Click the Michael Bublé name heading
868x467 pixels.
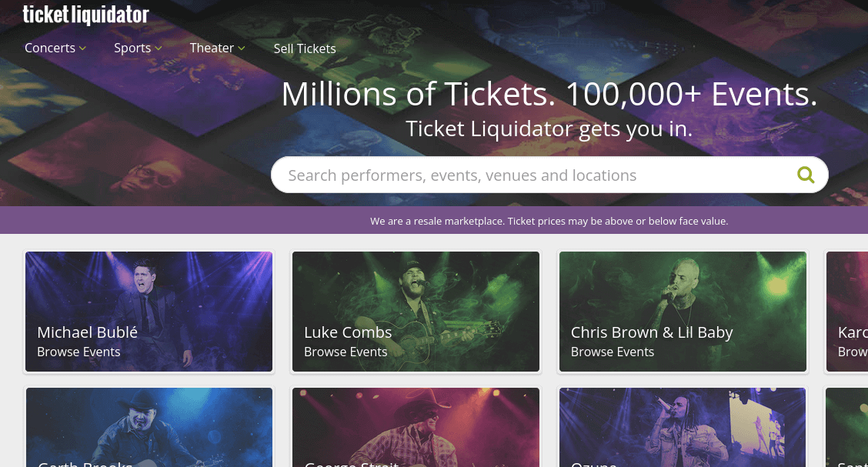click(x=87, y=332)
